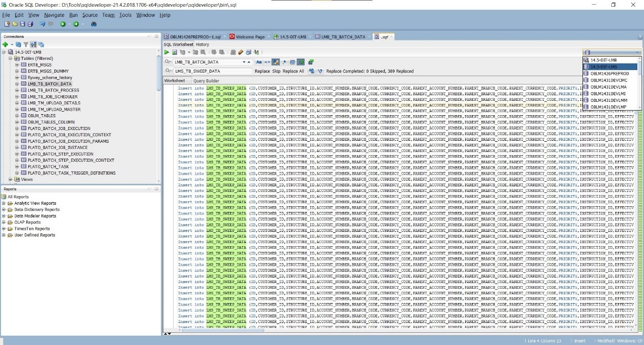The width and height of the screenshot is (644, 345).
Task: Click the green Forward navigation arrow
Action: 76,24
